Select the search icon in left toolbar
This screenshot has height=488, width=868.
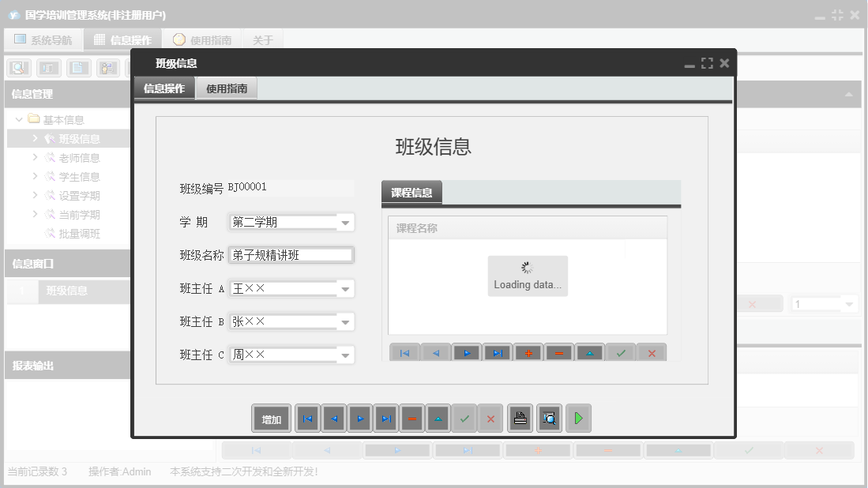coord(17,67)
